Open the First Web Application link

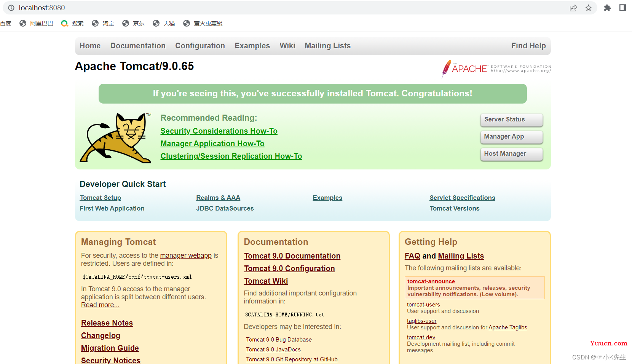pos(112,208)
